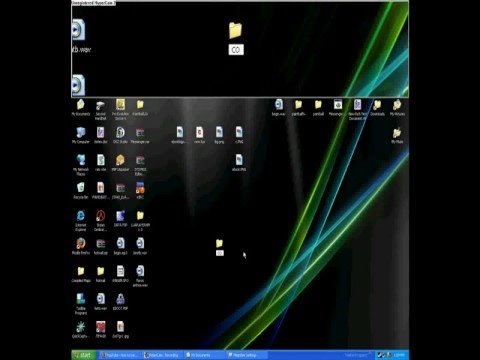Switch to the YouTube browser taskbar button

click(x=120, y=355)
